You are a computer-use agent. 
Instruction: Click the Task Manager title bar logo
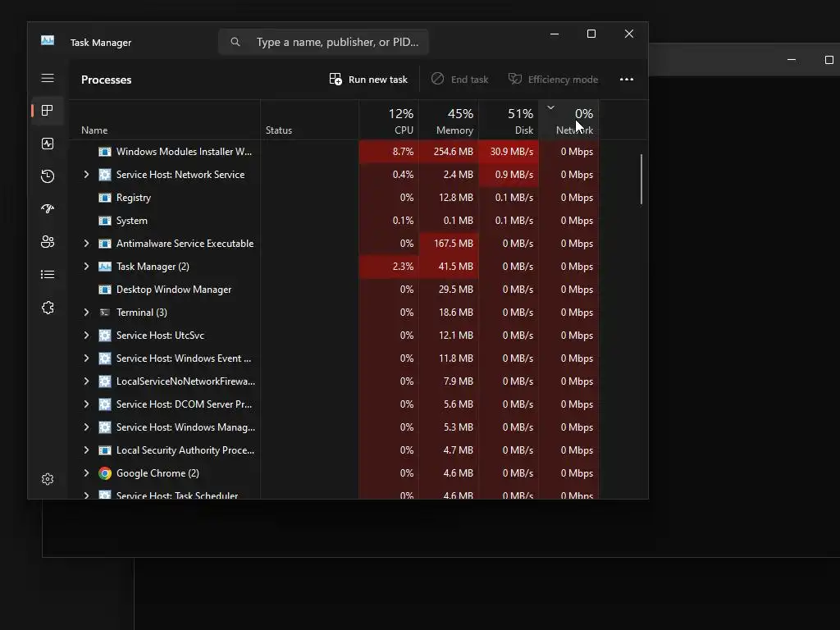(48, 41)
